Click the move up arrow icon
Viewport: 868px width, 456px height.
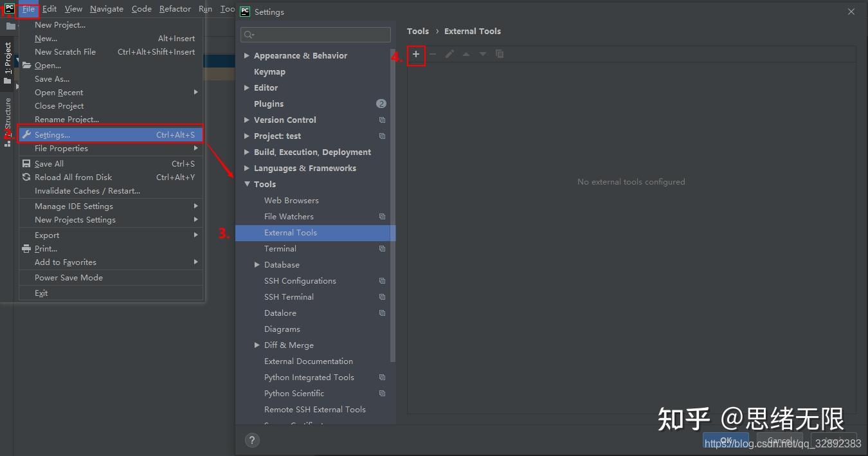466,54
